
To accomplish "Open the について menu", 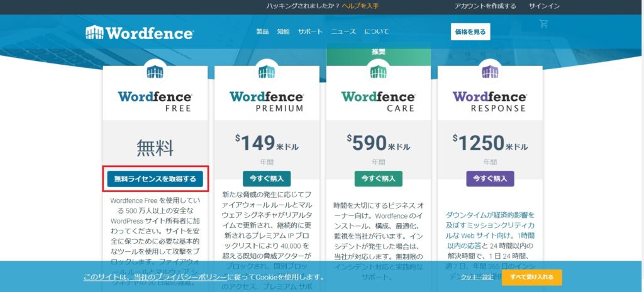I will (377, 31).
